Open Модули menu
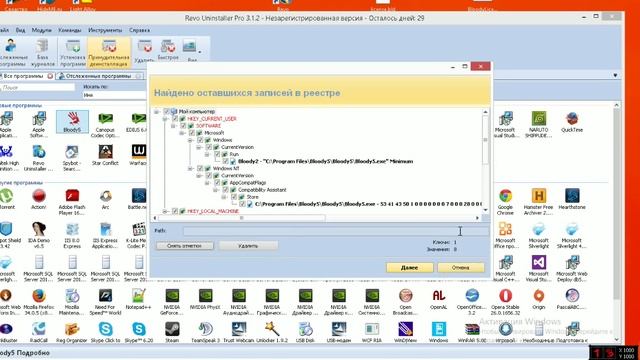The width and height of the screenshot is (640, 360). pyautogui.click(x=42, y=30)
